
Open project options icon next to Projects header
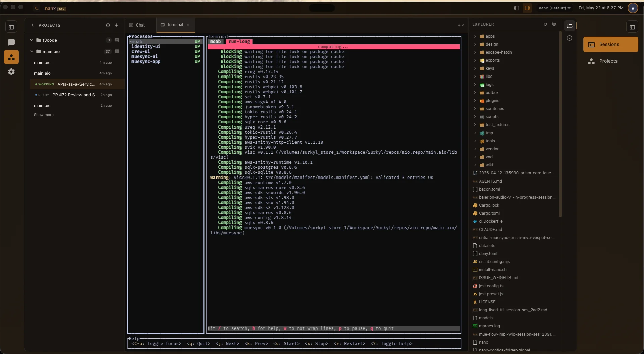point(108,25)
